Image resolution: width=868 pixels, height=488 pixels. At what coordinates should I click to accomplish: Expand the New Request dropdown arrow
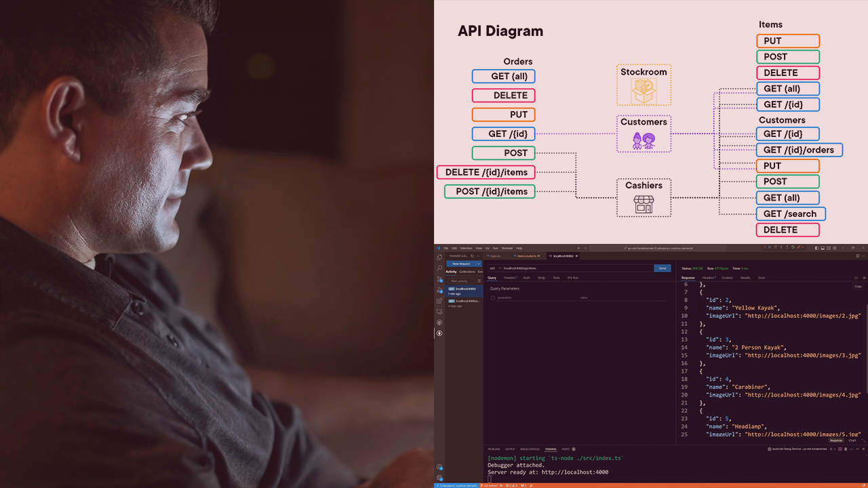(478, 264)
